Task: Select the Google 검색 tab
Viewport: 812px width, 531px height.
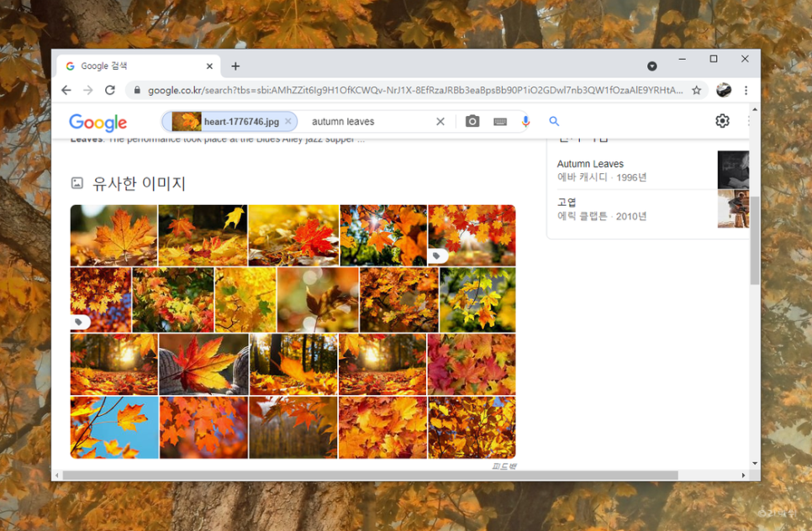Action: pyautogui.click(x=138, y=66)
